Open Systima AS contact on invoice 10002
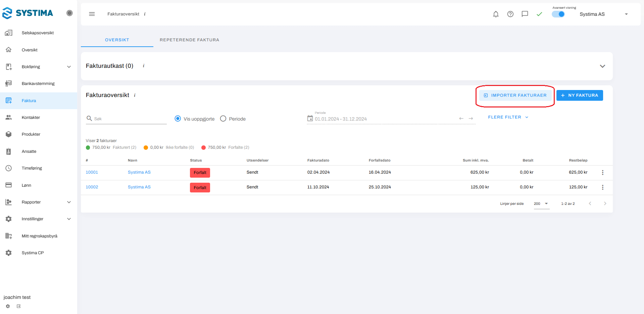This screenshot has height=314, width=644. [139, 187]
